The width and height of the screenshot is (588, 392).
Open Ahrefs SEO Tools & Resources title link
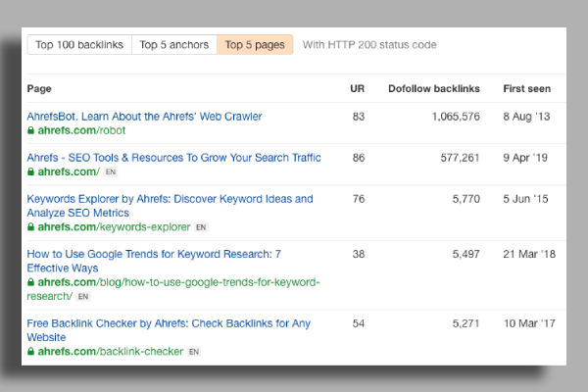173,158
